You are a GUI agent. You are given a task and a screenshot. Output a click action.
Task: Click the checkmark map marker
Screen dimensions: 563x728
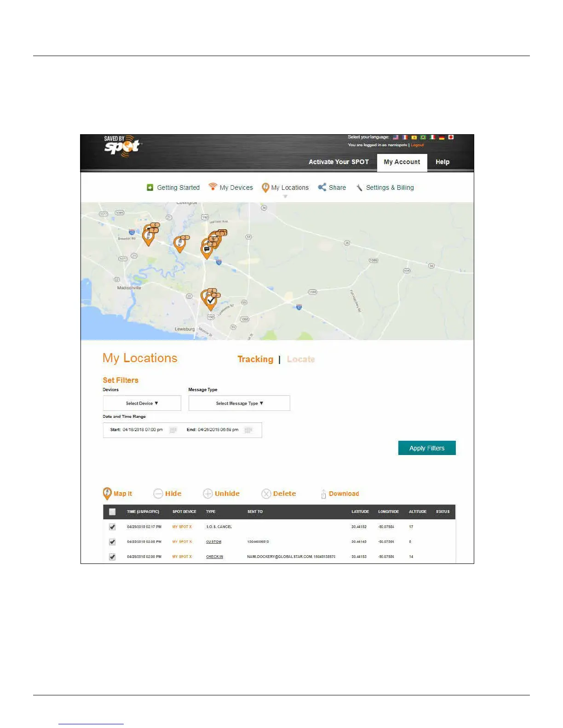tap(211, 302)
